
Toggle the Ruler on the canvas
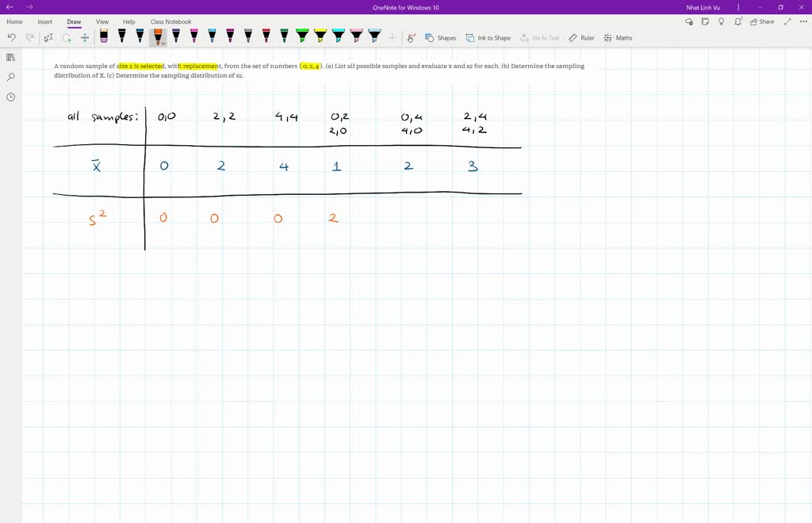click(583, 37)
